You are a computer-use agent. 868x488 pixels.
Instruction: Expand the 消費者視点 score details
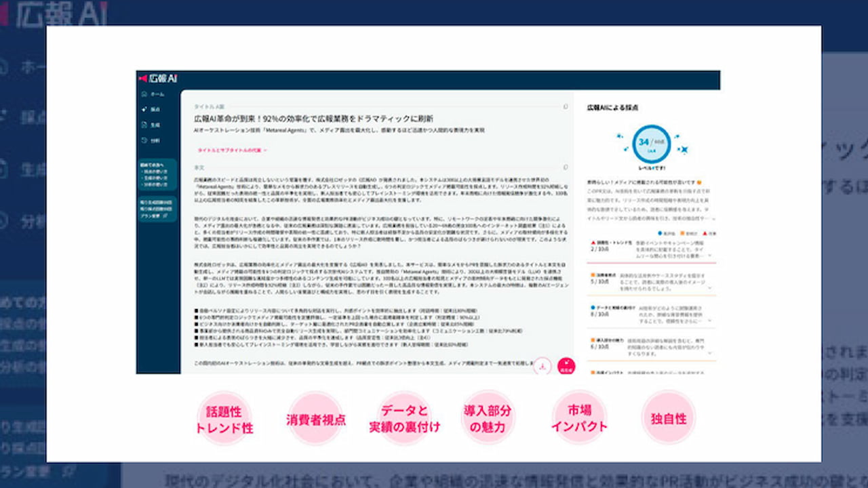(710, 289)
